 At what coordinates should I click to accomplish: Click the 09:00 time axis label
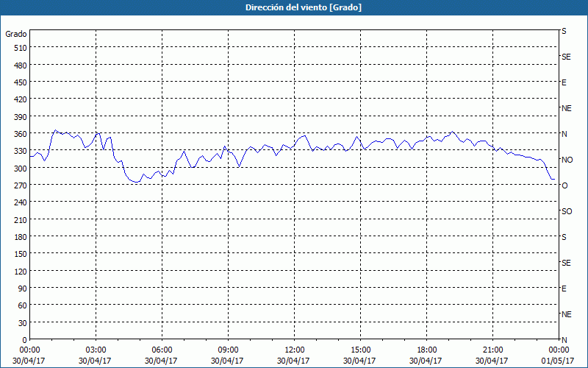point(228,350)
